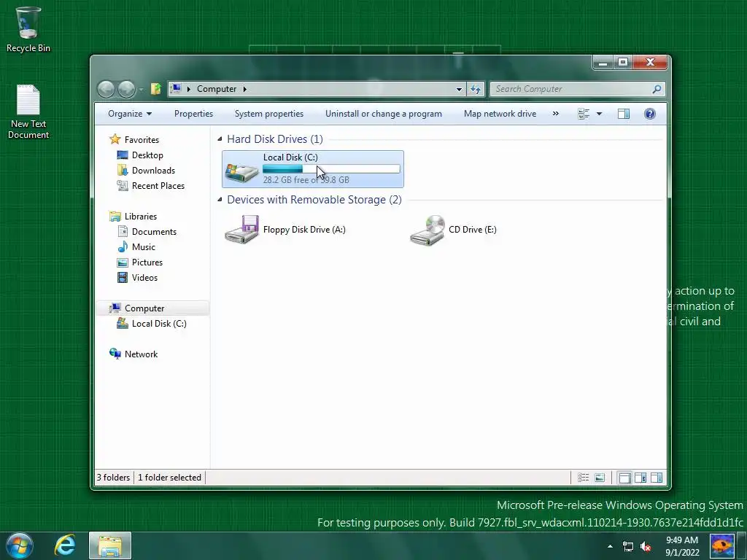Open the view options dropdown arrow
This screenshot has width=747, height=560.
coord(600,114)
